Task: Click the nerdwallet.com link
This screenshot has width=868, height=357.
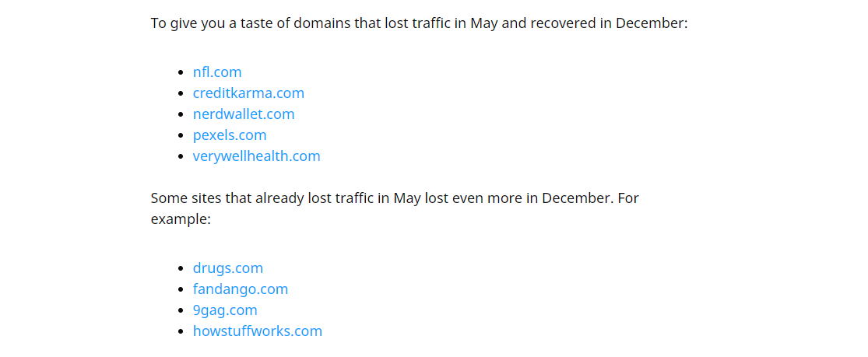Action: [x=244, y=114]
